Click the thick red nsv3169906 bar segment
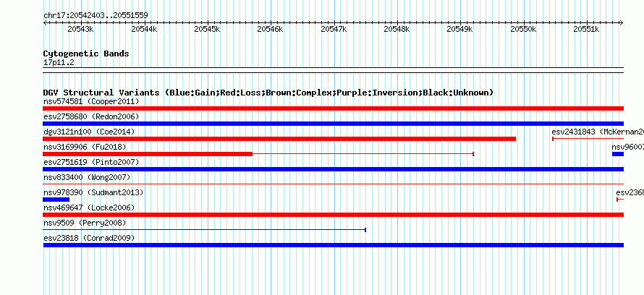This screenshot has width=644, height=295. (x=148, y=154)
